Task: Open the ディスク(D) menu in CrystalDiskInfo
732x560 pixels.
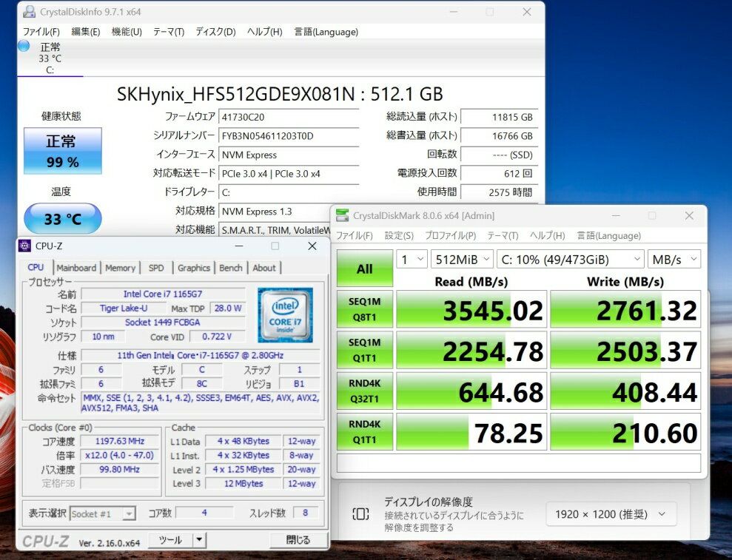Action: [215, 32]
